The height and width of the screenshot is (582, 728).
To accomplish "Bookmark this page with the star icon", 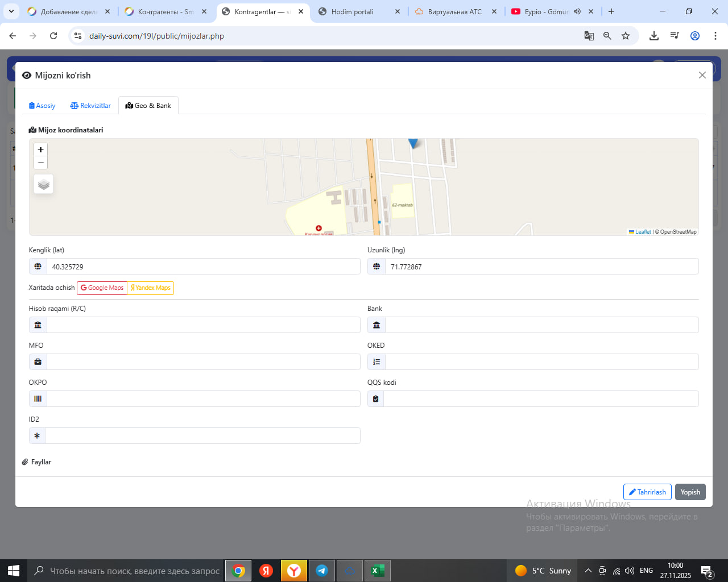I will (626, 36).
